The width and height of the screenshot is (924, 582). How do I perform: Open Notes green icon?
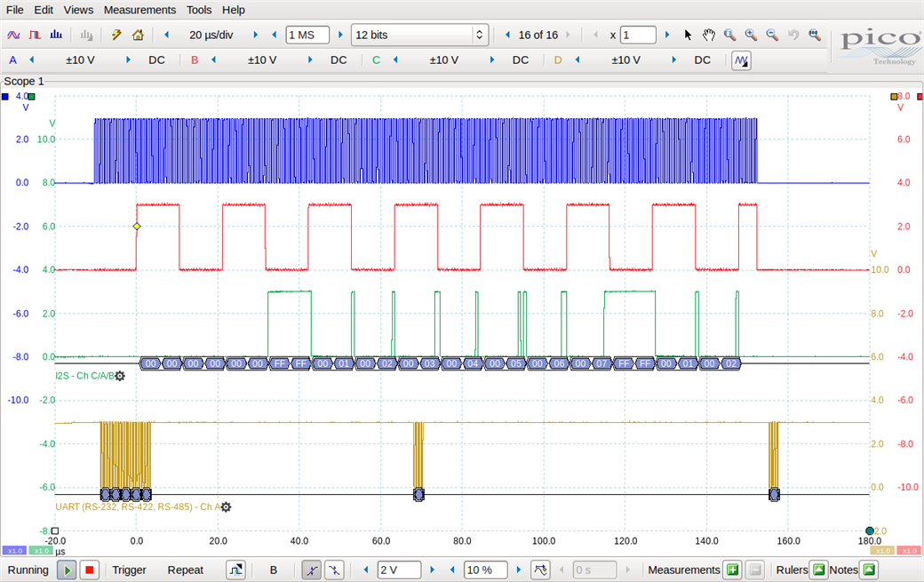pos(869,570)
